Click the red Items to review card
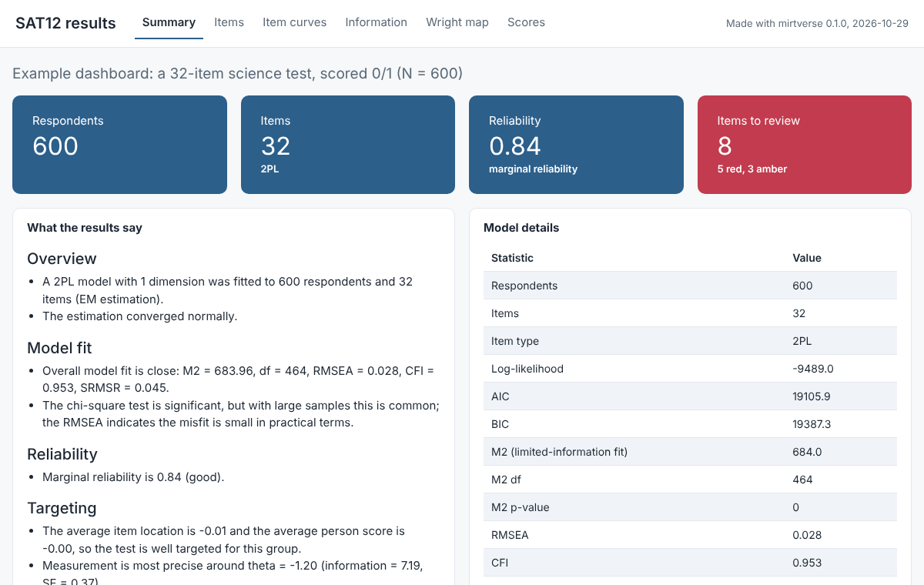This screenshot has width=924, height=585. click(805, 145)
